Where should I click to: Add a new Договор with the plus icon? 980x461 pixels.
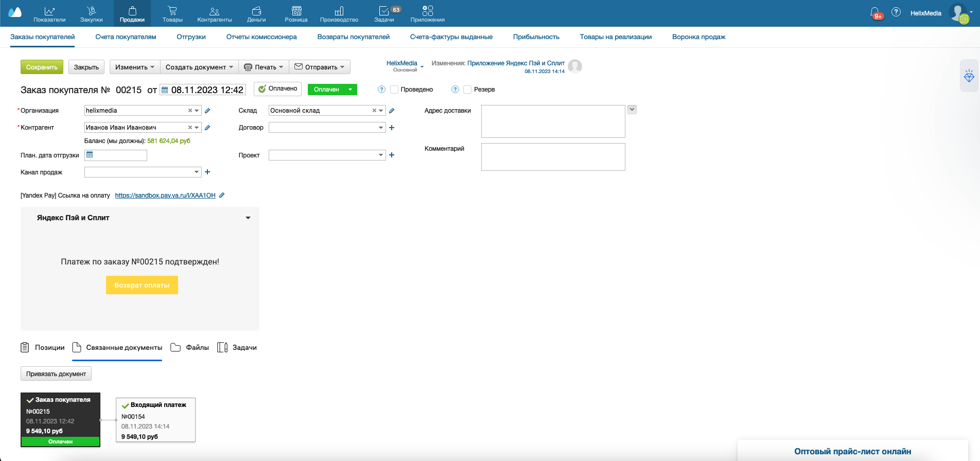392,128
